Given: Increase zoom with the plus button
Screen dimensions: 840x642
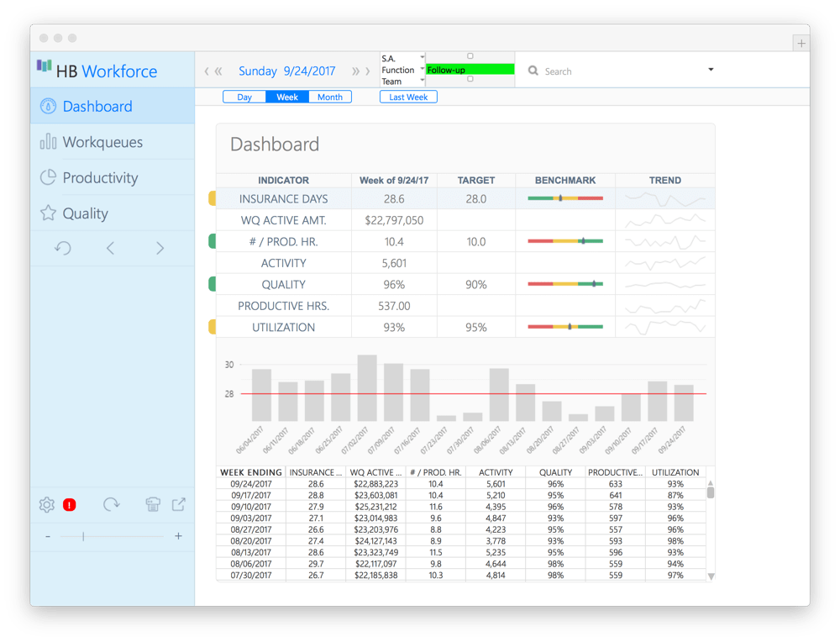Looking at the screenshot, I should (x=178, y=536).
